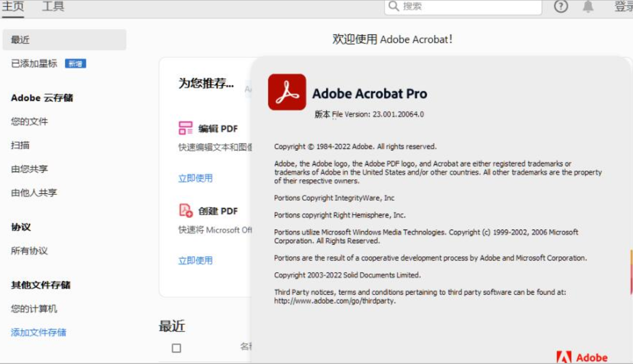Click the Copyright © 1984-2022 Adobe line
This screenshot has height=364, width=633.
[x=355, y=146]
